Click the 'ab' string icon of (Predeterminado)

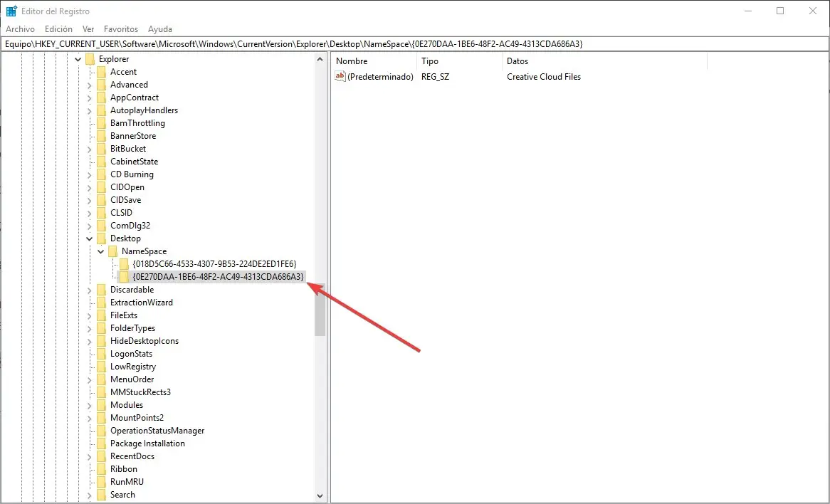[340, 77]
